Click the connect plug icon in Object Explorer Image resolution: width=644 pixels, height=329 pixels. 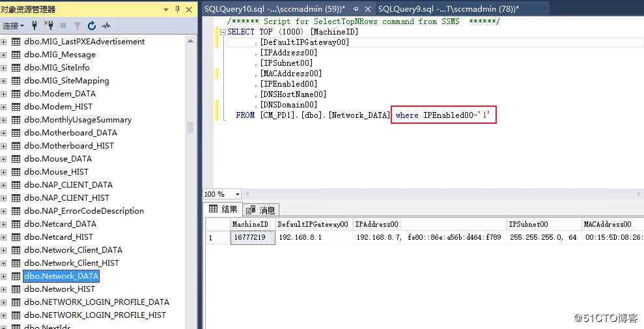35,26
